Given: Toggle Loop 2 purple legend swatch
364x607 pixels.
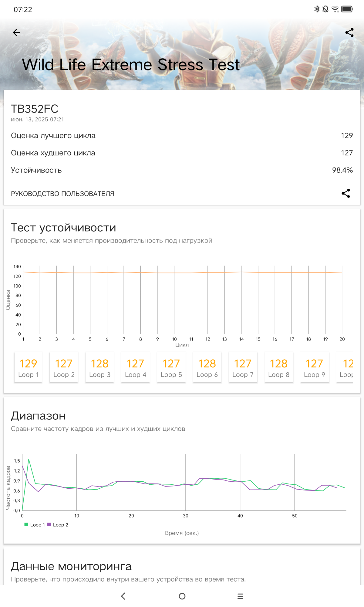Looking at the screenshot, I should 49,524.
